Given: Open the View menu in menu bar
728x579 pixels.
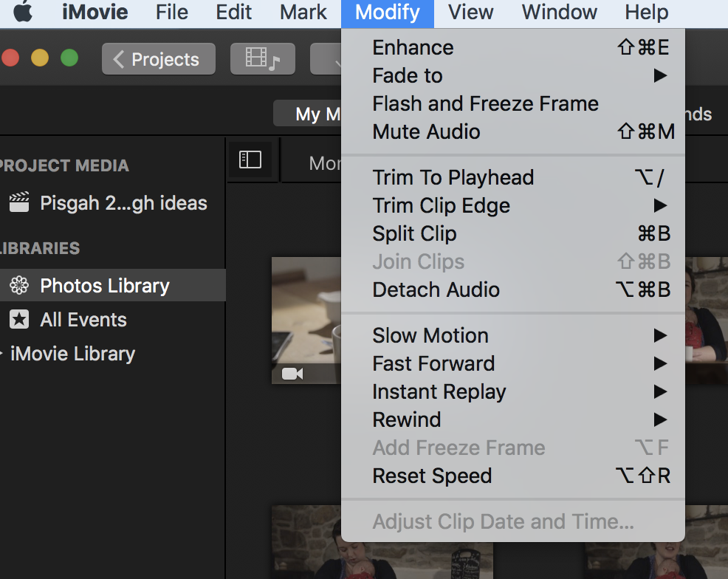Looking at the screenshot, I should (x=470, y=12).
